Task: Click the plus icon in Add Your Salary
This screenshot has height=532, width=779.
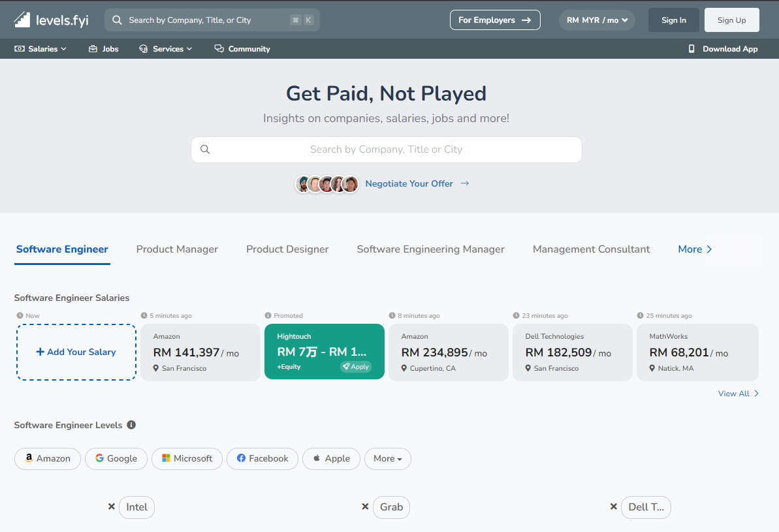Action: tap(40, 352)
